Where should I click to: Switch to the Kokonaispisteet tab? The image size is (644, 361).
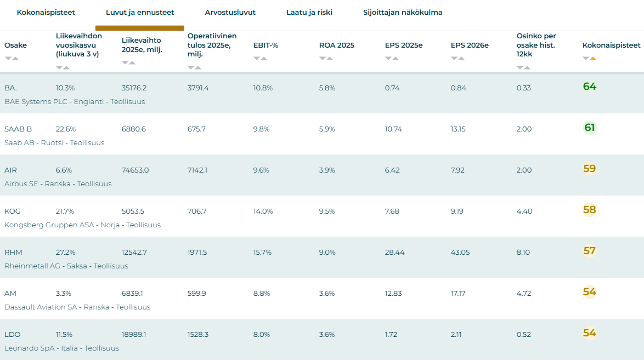coord(46,13)
